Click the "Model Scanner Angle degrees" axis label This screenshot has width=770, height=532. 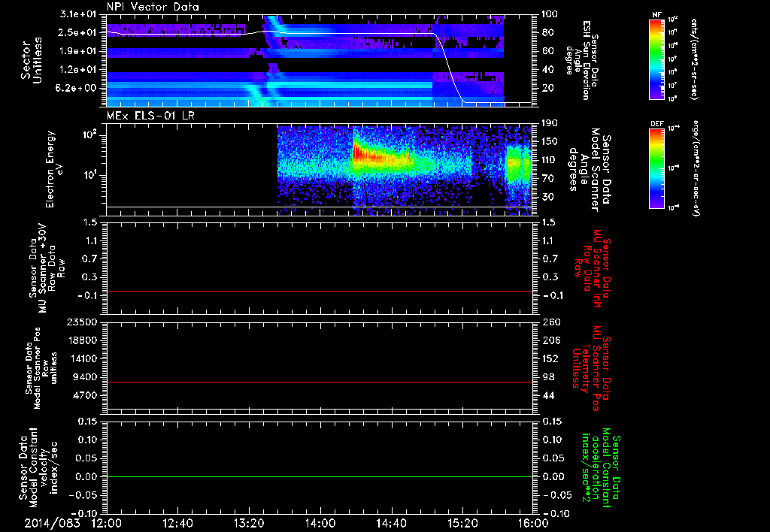coord(590,169)
